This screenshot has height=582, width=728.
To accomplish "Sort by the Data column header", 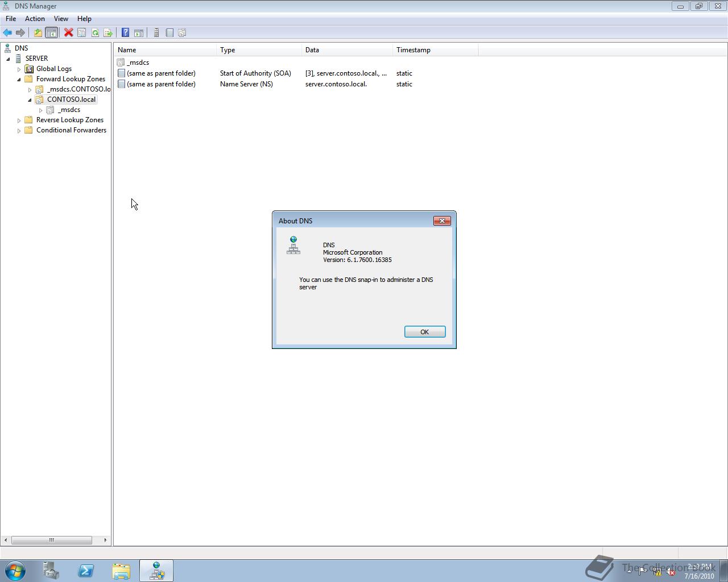I will coord(347,50).
